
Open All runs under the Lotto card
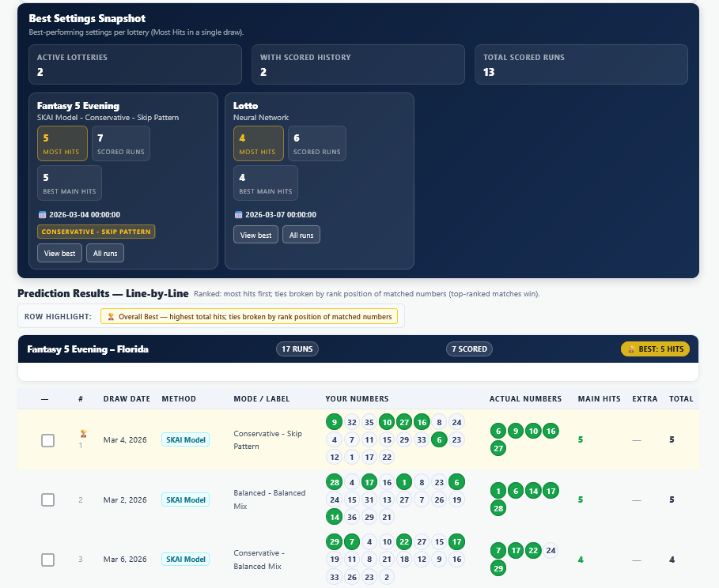301,234
